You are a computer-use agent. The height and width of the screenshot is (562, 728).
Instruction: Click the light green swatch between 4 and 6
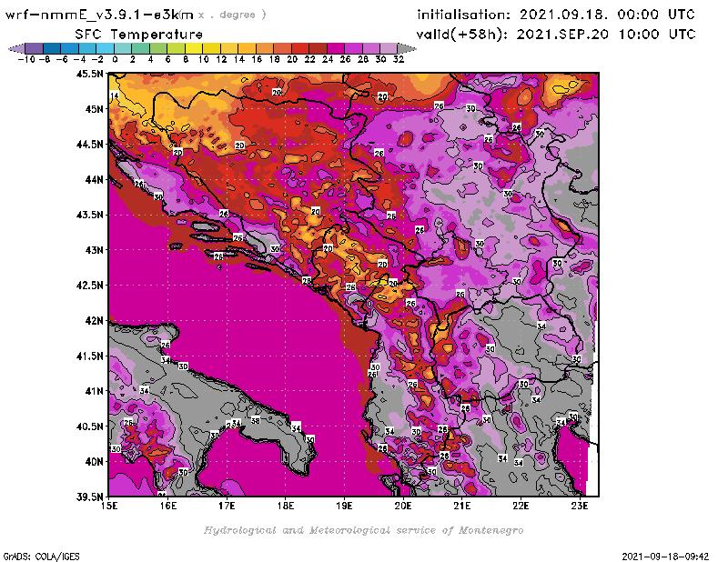coord(158,48)
